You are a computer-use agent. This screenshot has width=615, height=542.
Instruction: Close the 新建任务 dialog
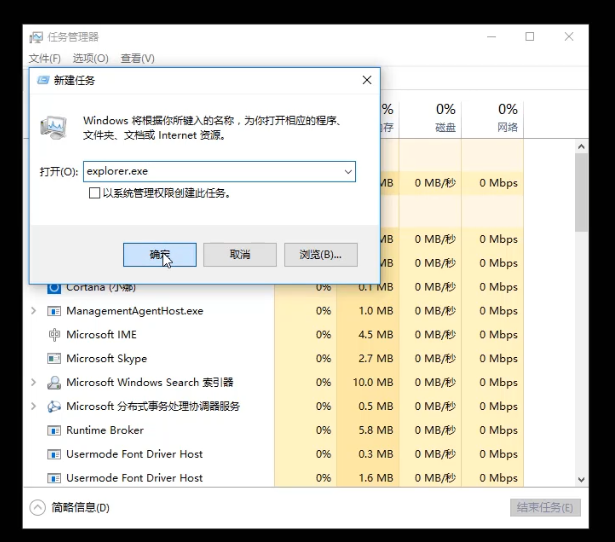pos(367,80)
